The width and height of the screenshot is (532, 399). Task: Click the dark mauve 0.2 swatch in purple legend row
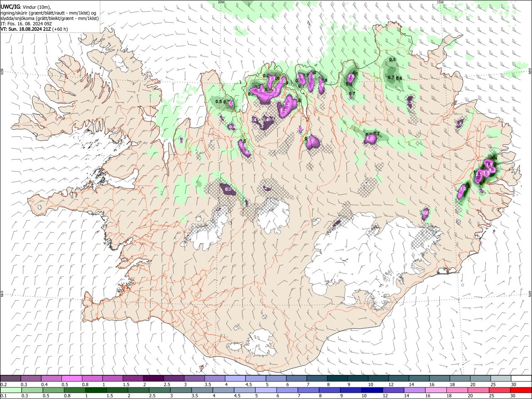tap(11, 378)
